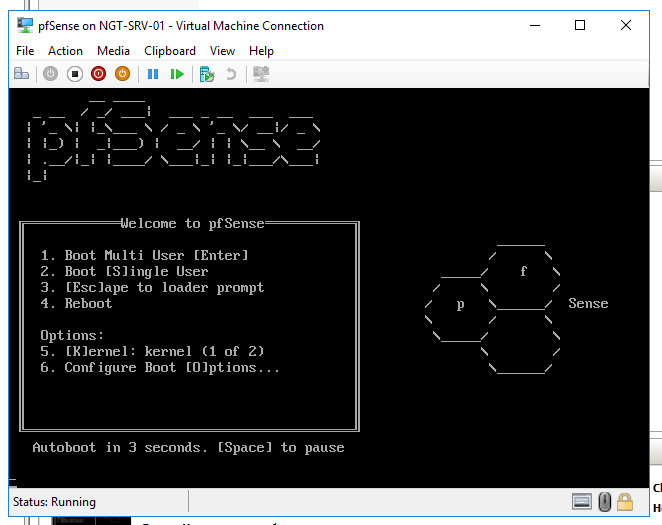Click the red Shut Down icon

[x=99, y=74]
